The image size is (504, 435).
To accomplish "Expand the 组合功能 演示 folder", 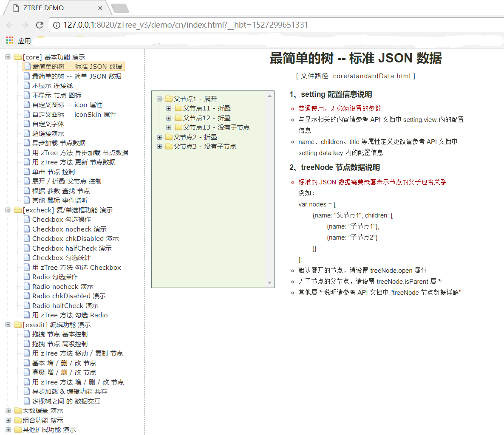I will pyautogui.click(x=8, y=420).
